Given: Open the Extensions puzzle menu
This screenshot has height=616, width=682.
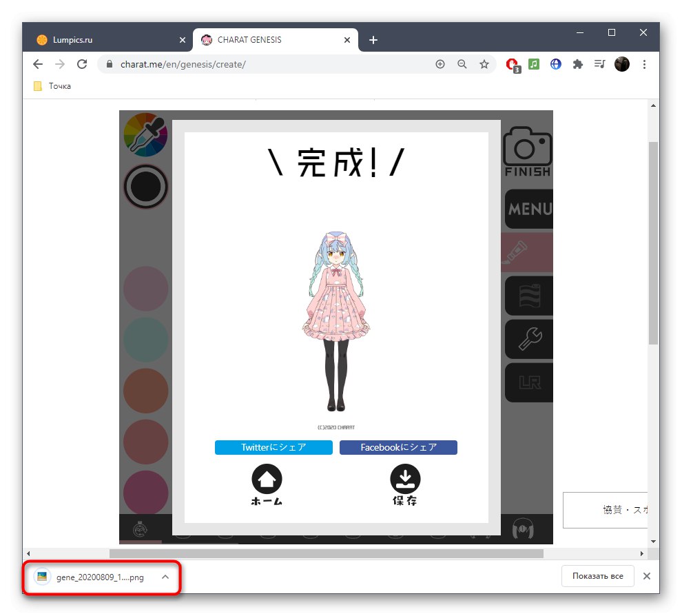Looking at the screenshot, I should click(577, 64).
